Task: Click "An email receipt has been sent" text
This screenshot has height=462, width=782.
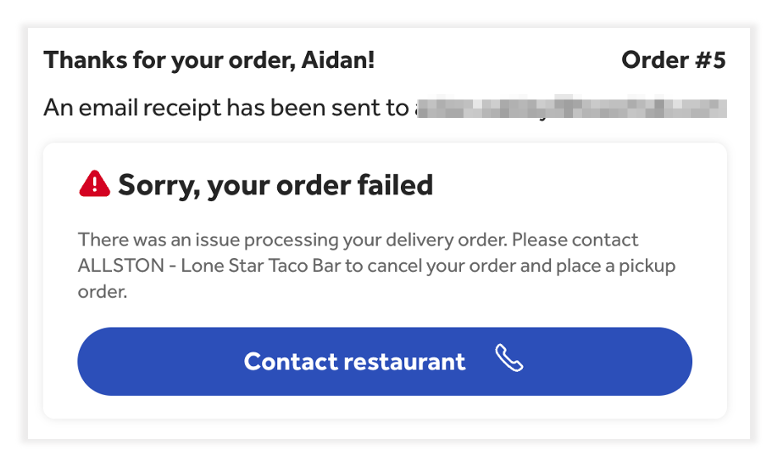Action: (225, 108)
